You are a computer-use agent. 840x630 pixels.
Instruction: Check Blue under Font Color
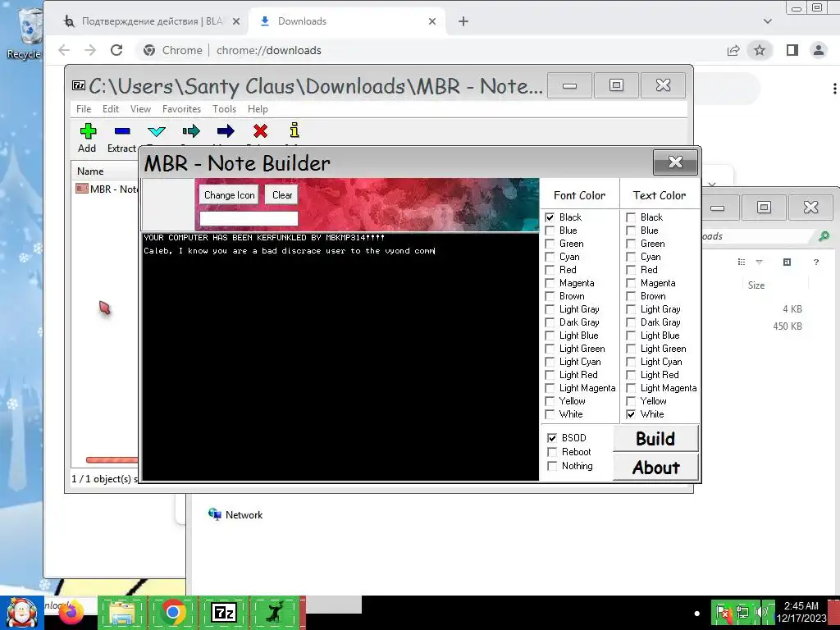[550, 231]
